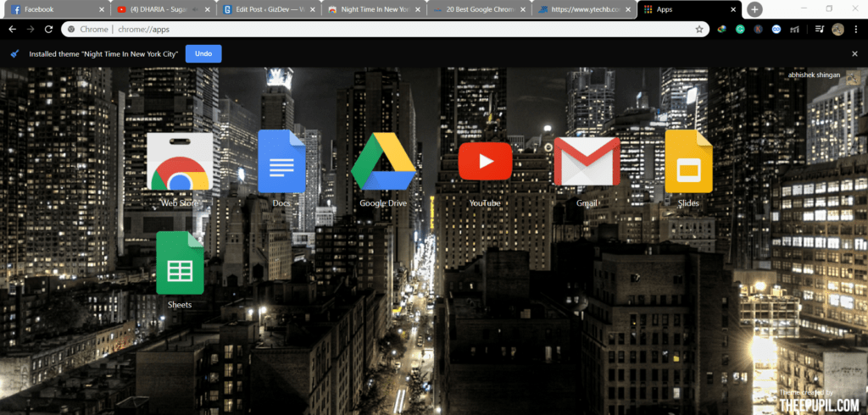Open a new tab with plus button
The image size is (868, 415).
754,9
